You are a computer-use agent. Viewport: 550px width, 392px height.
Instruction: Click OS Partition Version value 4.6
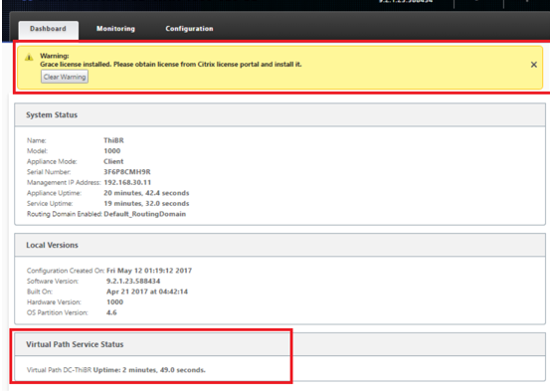pos(111,312)
